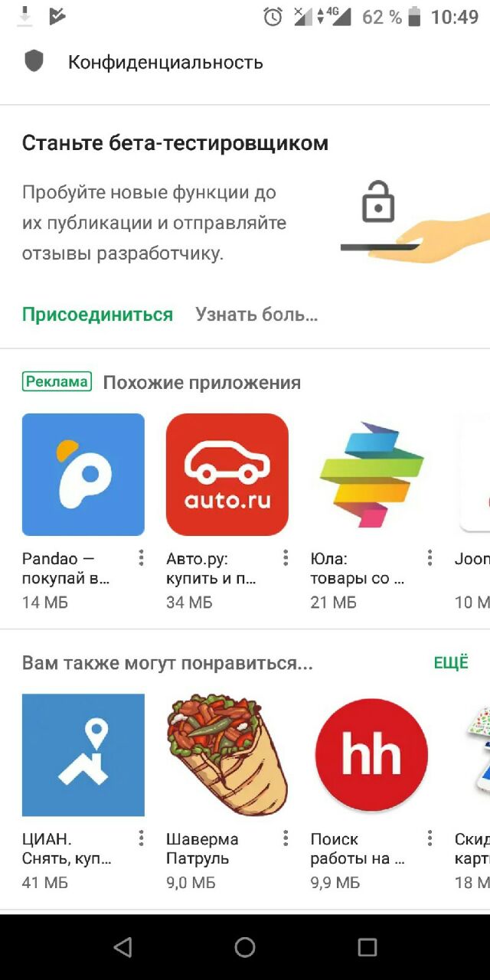Open the ЦИАН app icon

click(x=83, y=755)
